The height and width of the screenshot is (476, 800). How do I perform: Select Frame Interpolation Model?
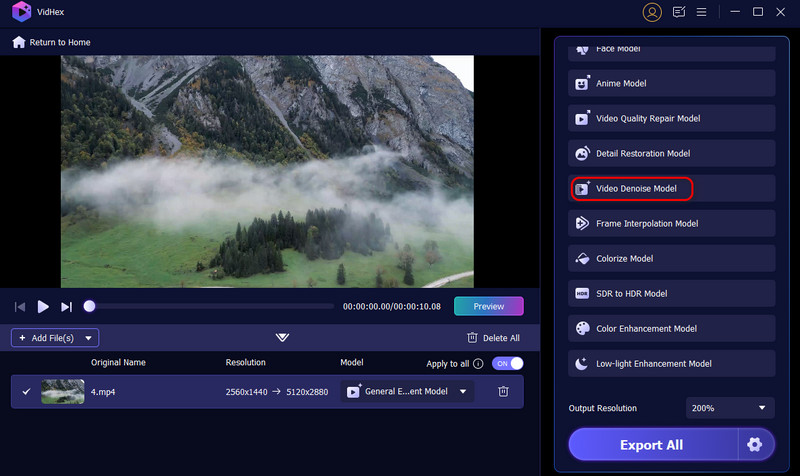click(x=671, y=223)
